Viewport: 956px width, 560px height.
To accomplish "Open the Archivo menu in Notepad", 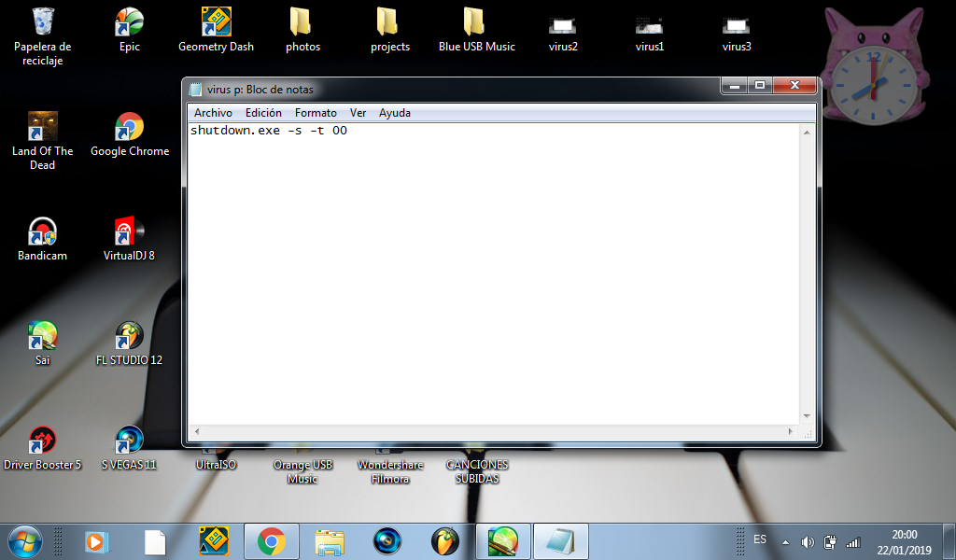I will coord(213,113).
